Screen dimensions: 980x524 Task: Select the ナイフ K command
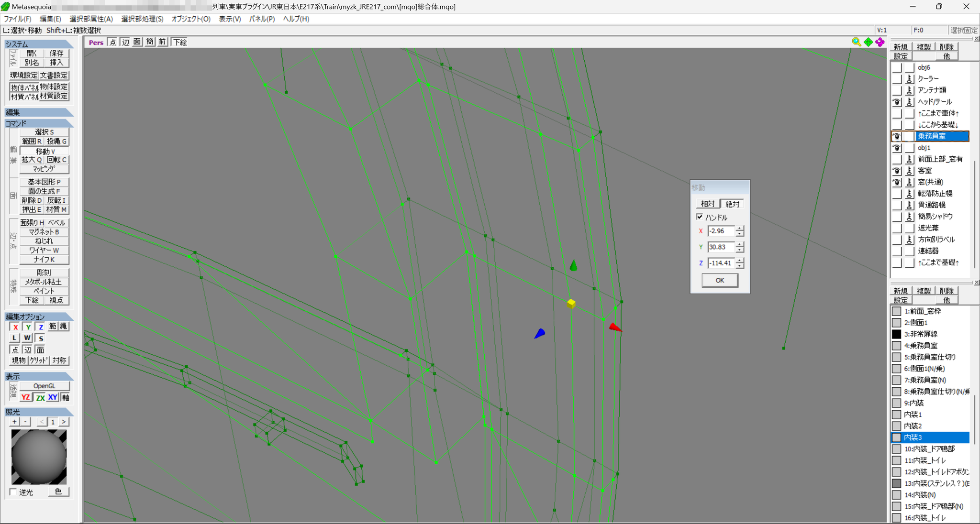pos(44,260)
